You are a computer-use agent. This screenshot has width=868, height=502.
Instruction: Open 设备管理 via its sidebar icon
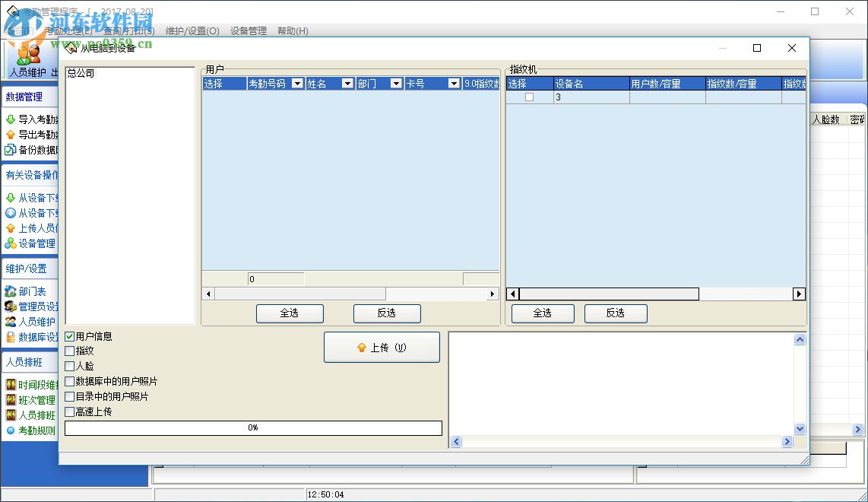11,243
